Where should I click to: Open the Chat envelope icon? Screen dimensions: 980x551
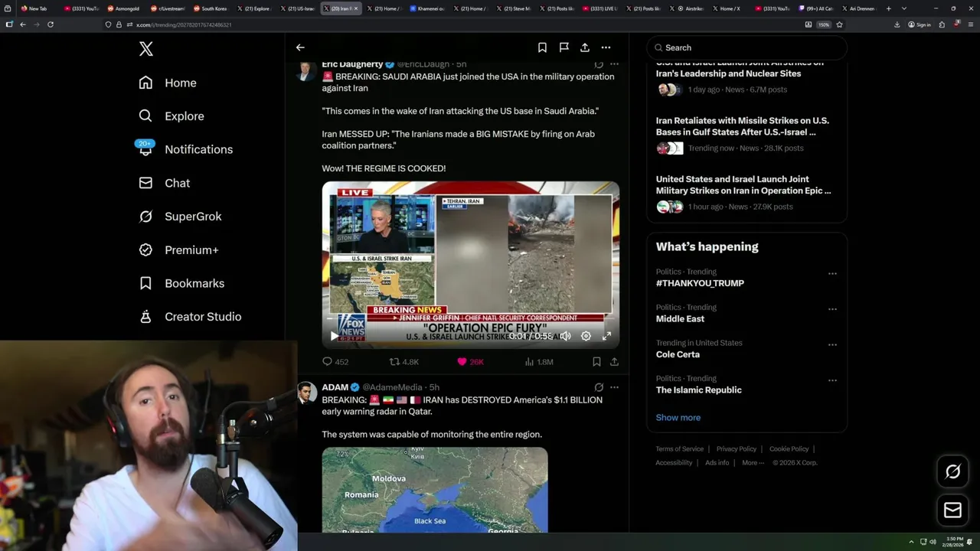145,183
